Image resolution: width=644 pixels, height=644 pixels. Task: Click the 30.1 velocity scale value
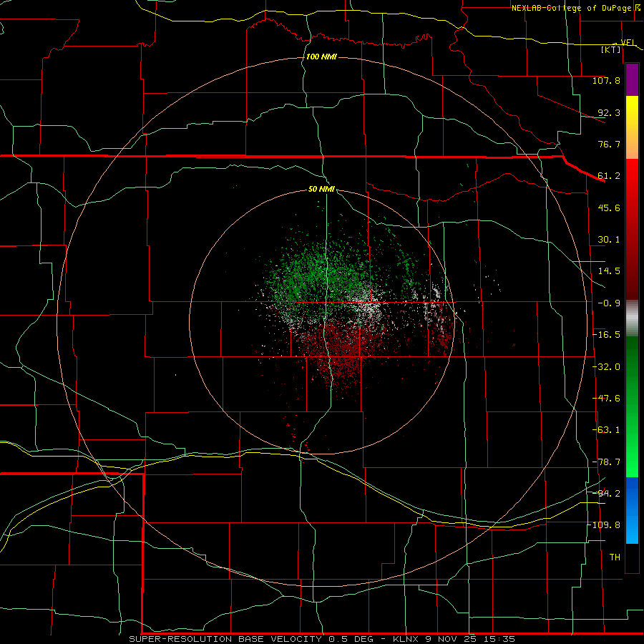tap(609, 240)
